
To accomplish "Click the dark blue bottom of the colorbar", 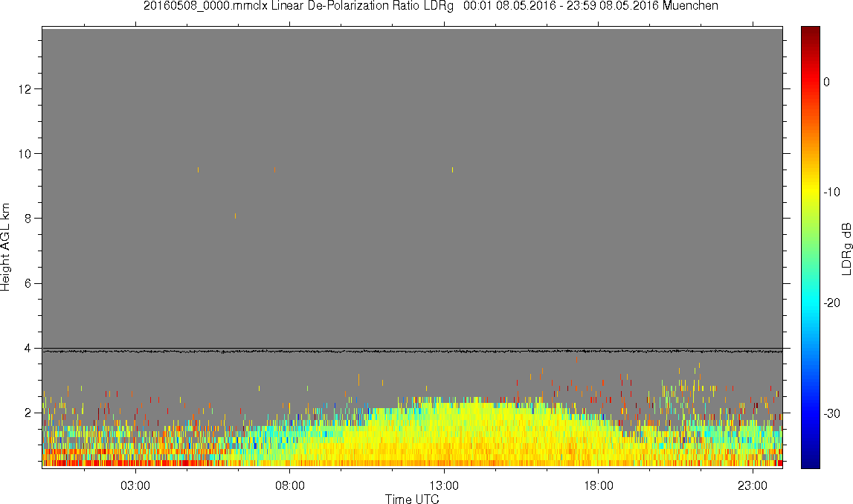I will pos(811,462).
